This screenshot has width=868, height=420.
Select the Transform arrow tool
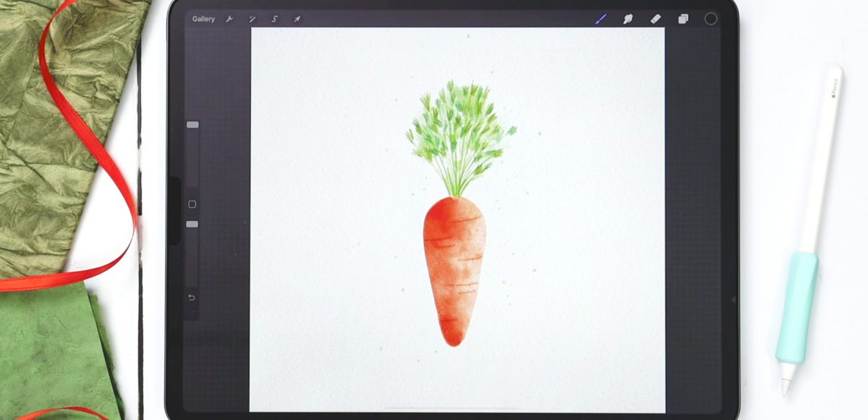click(x=297, y=19)
